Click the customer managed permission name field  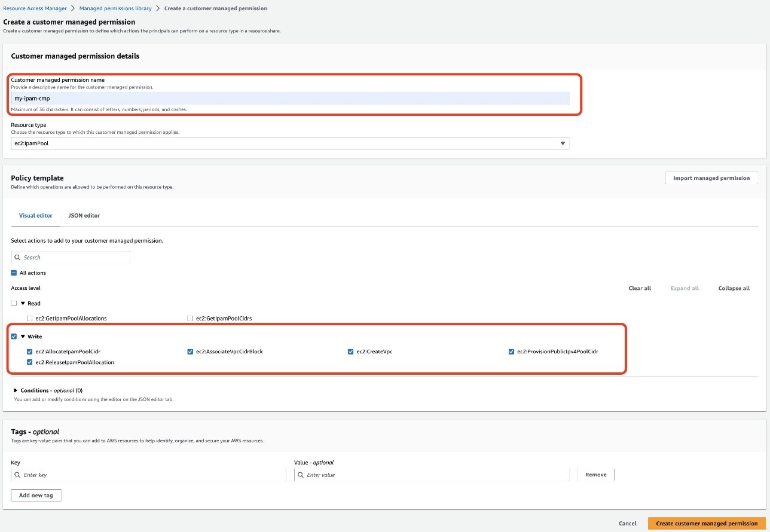tap(290, 98)
